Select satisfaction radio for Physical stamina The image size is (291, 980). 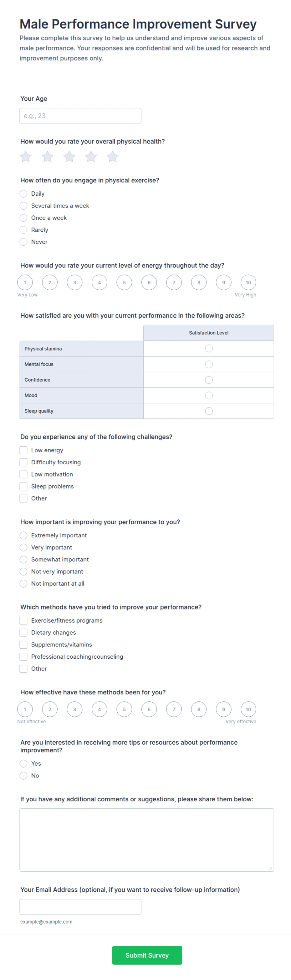[x=209, y=349]
